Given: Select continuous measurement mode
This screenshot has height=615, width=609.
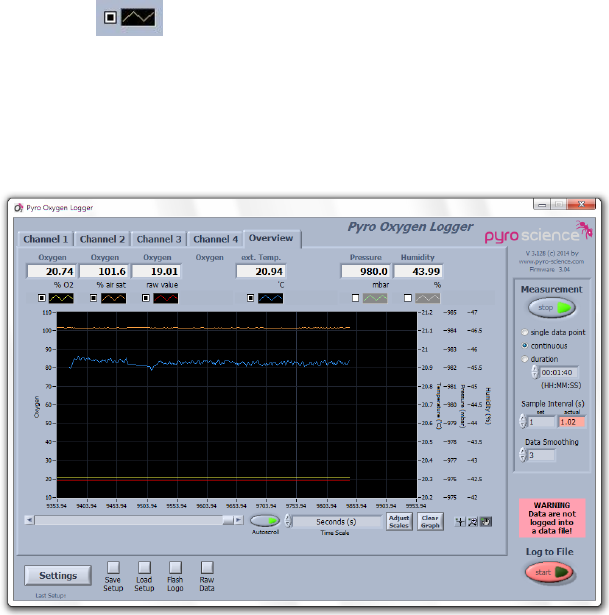Looking at the screenshot, I should (524, 346).
